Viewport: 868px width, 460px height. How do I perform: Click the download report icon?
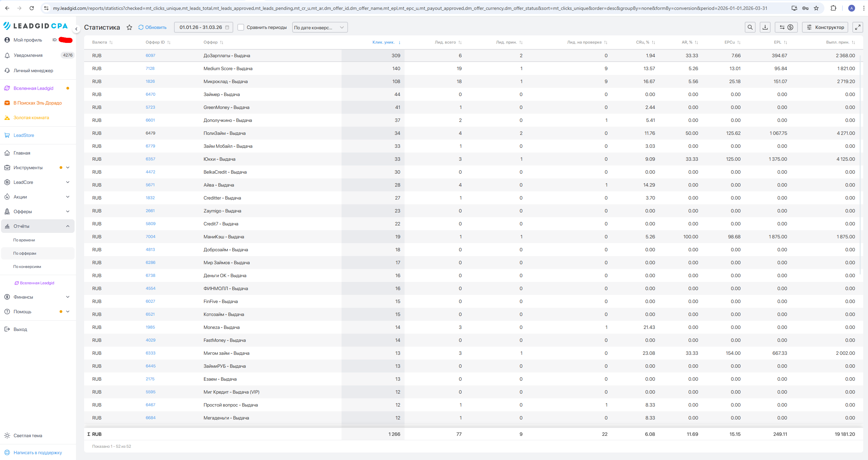765,27
